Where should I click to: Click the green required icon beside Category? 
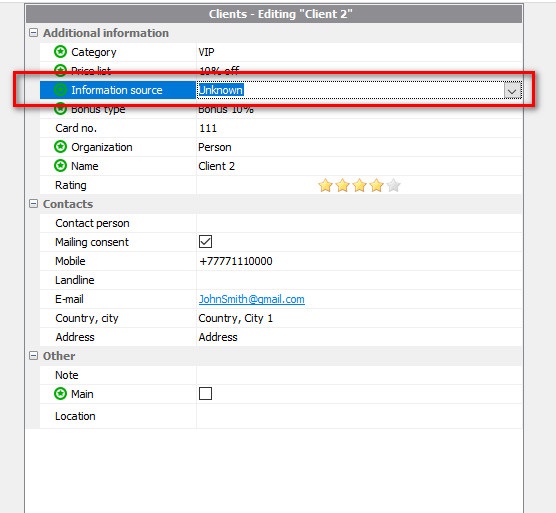tap(60, 52)
